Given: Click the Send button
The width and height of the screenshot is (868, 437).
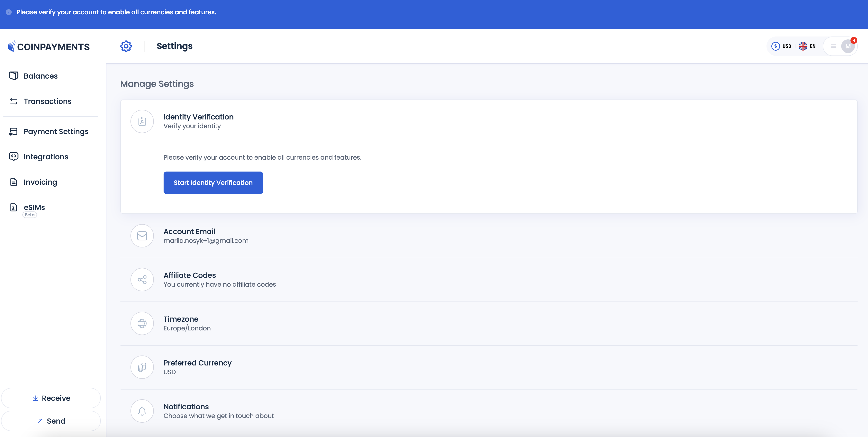Looking at the screenshot, I should pos(51,421).
